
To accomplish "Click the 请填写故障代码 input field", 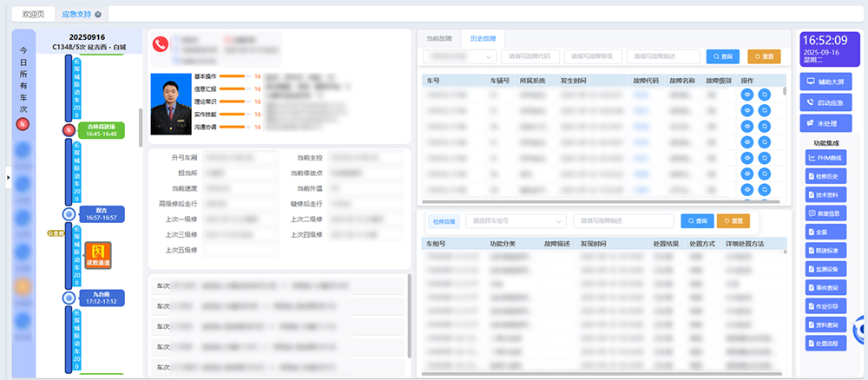I will [529, 56].
